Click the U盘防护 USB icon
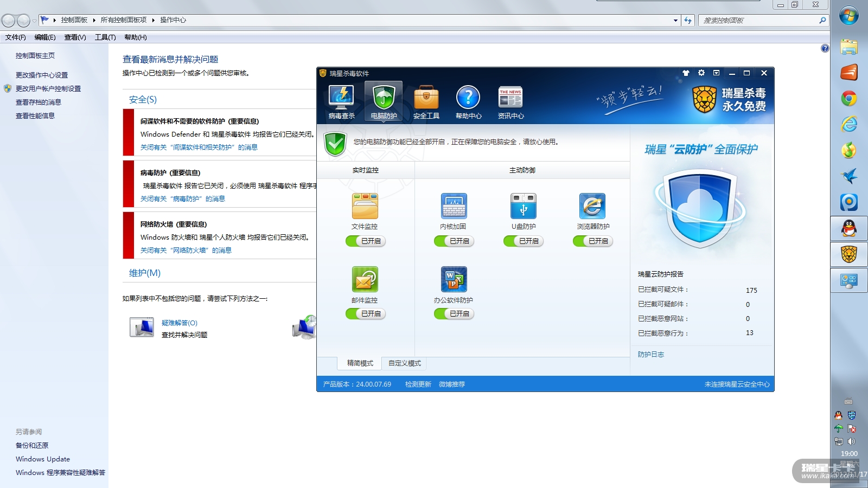 coord(523,206)
